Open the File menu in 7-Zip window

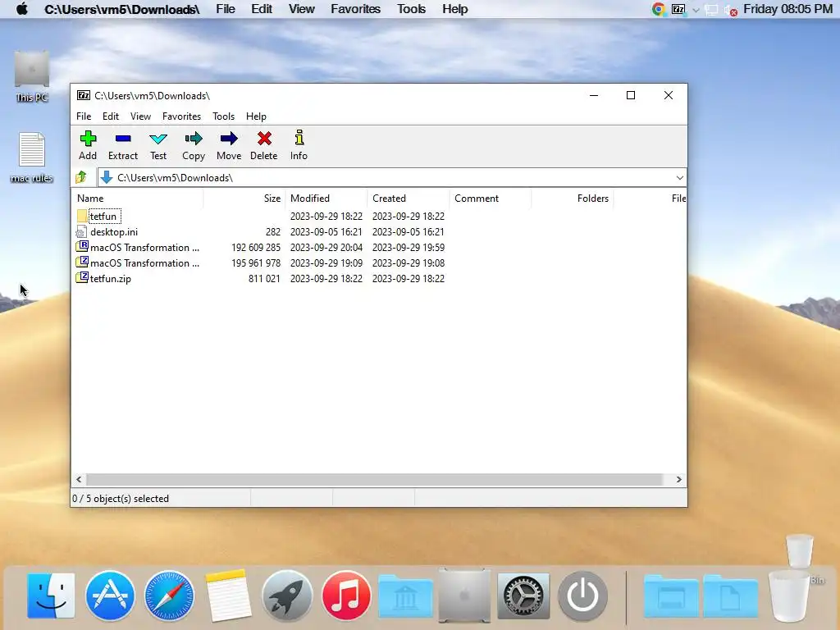[84, 116]
